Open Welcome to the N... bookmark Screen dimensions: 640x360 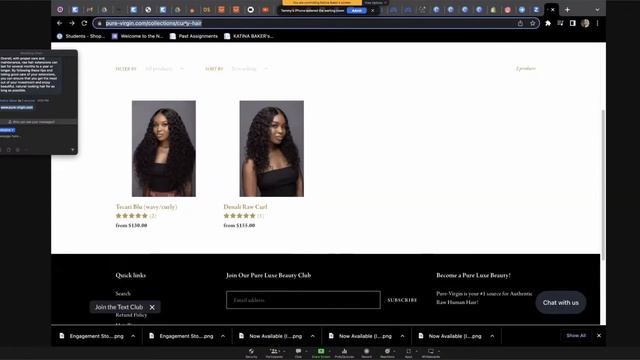pos(138,36)
